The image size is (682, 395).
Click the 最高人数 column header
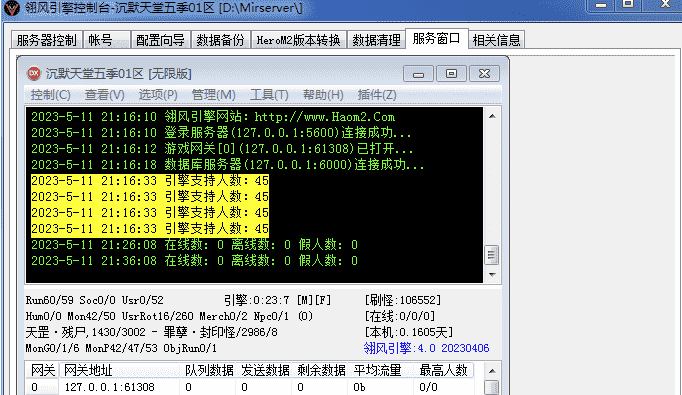(443, 370)
